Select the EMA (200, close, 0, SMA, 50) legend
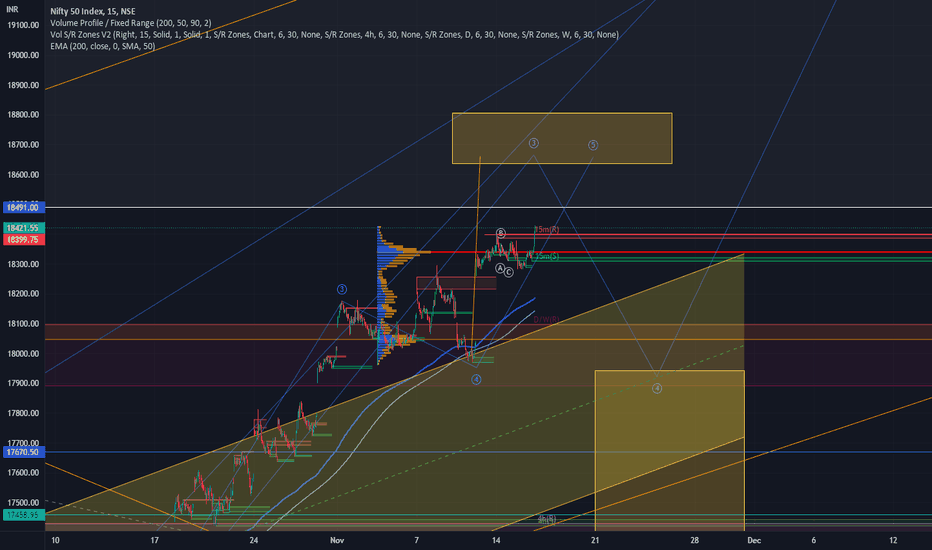The width and height of the screenshot is (932, 550). point(103,46)
